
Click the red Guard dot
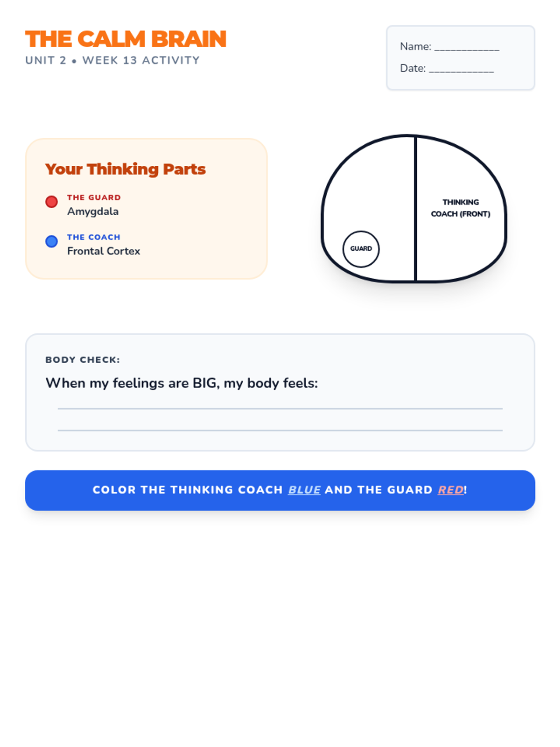coord(51,202)
